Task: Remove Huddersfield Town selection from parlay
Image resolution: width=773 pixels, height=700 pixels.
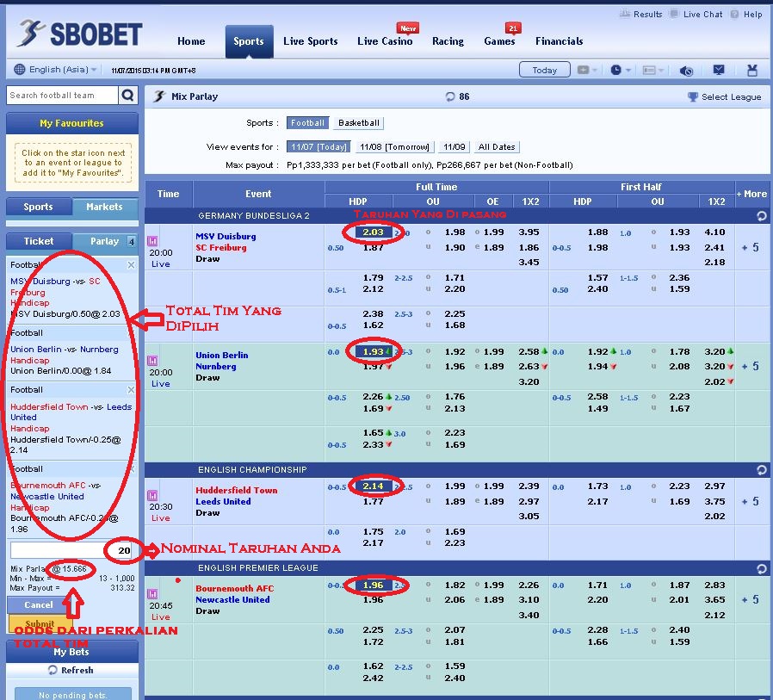Action: click(x=131, y=389)
